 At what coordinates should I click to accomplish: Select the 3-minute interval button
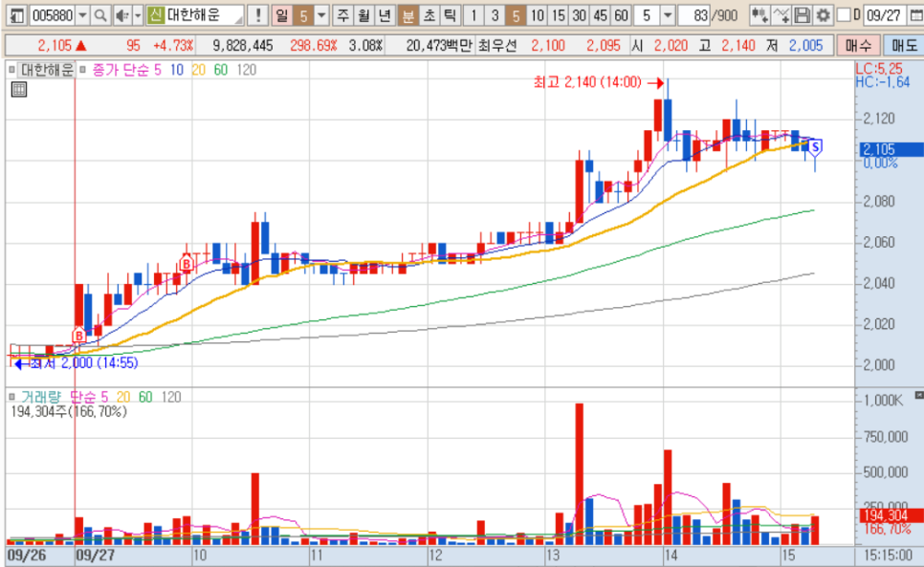pos(495,15)
